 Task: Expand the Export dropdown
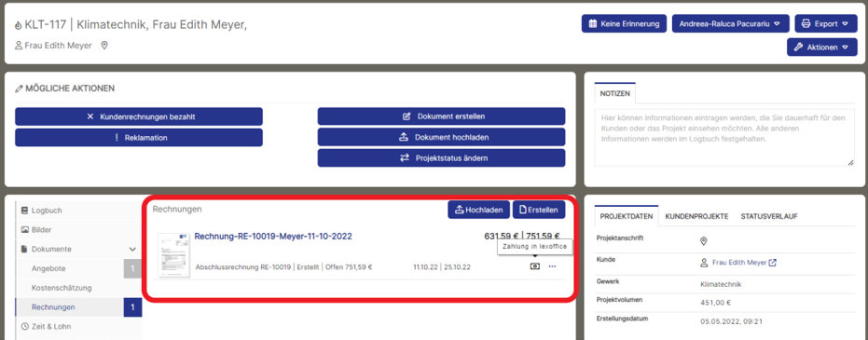(x=826, y=24)
